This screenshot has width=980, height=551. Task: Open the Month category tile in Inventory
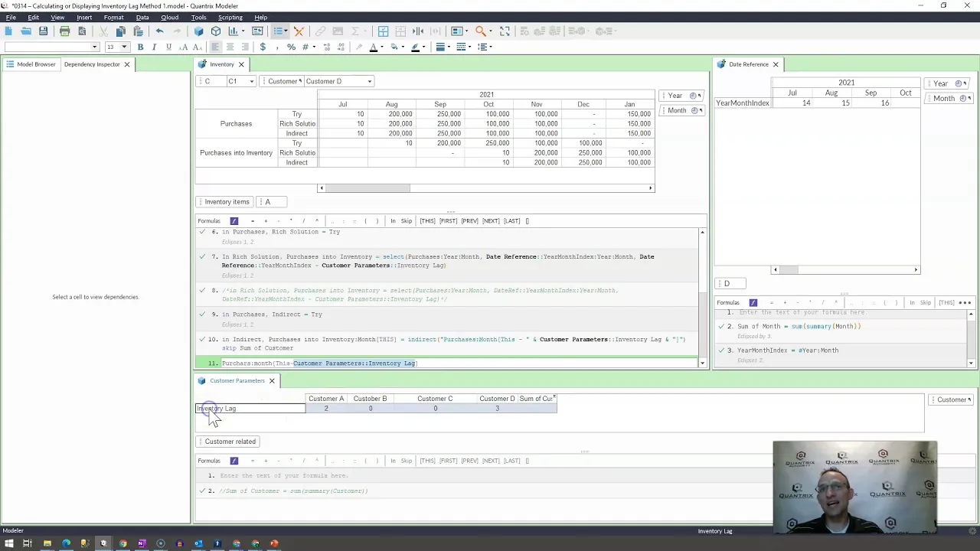(681, 110)
